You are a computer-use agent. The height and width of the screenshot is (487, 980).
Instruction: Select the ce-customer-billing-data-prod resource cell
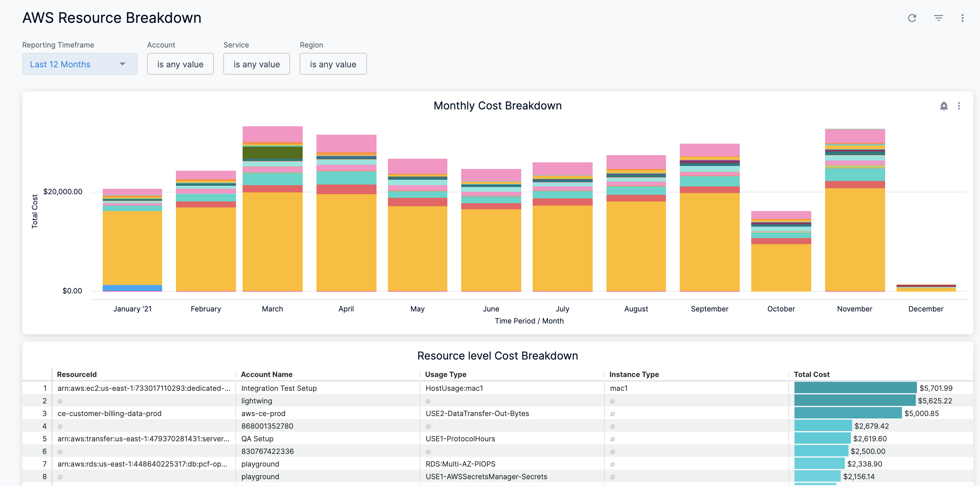tap(109, 413)
